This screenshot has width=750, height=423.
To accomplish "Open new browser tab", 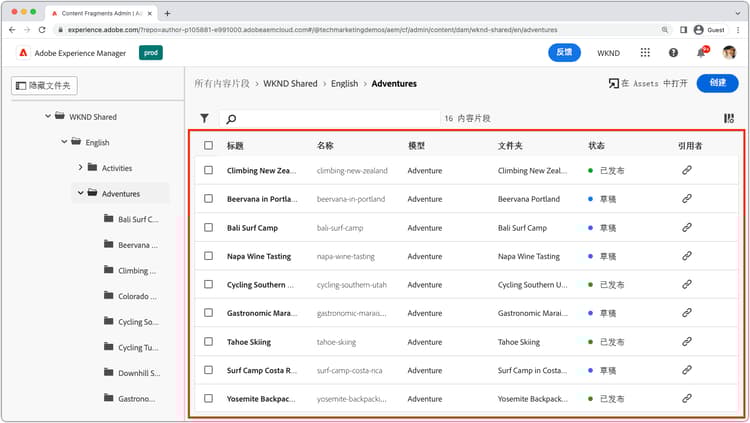I will tap(167, 13).
